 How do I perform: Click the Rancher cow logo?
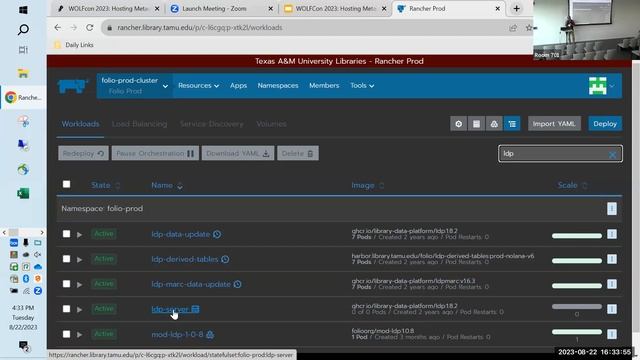[73, 86]
